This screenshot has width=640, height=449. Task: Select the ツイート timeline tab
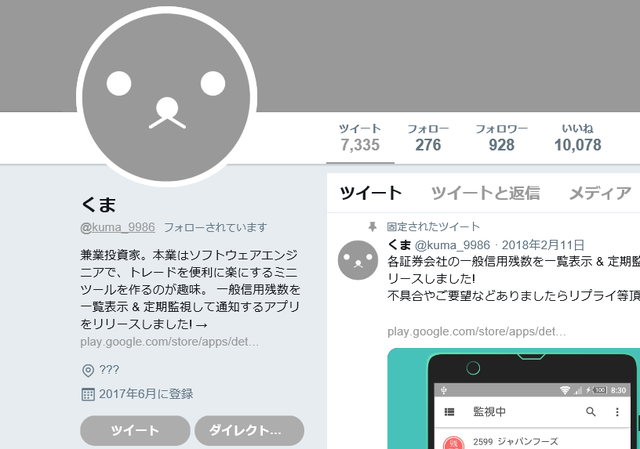[x=371, y=193]
